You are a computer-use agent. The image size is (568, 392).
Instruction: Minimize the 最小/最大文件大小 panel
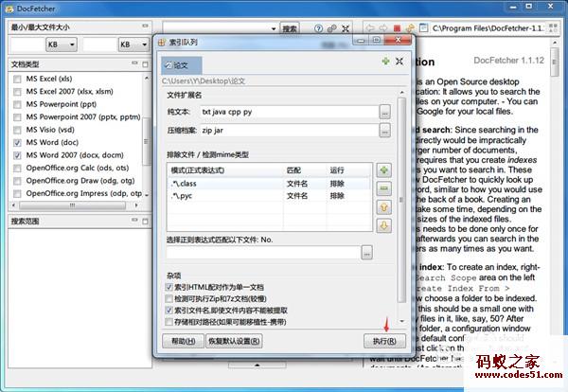click(145, 26)
